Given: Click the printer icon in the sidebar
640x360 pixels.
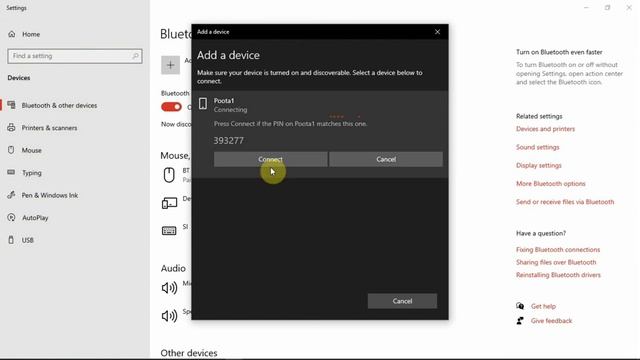Looking at the screenshot, I should point(11,127).
